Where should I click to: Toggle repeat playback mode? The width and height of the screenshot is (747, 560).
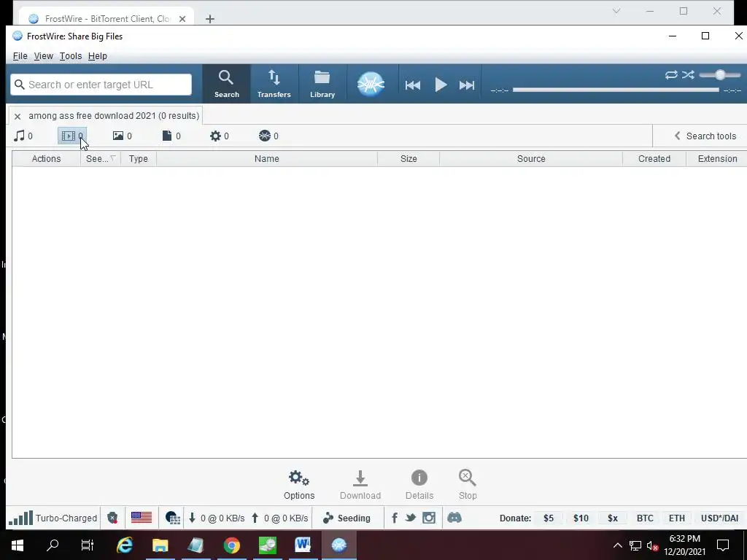pos(671,75)
